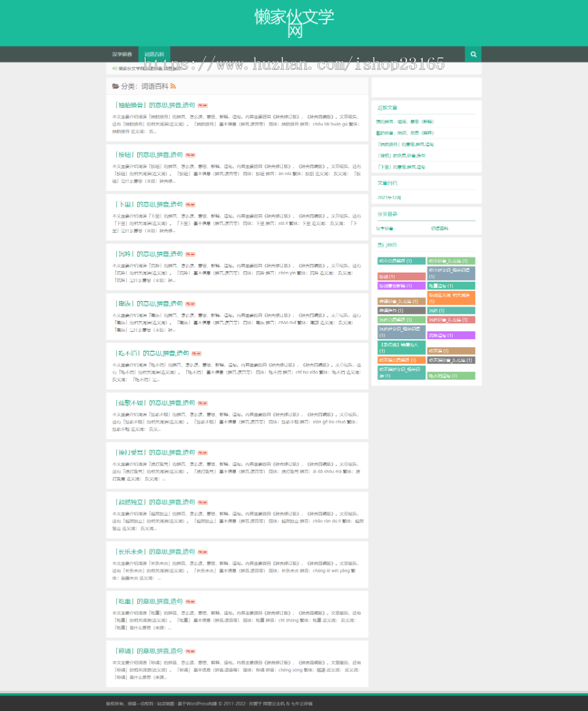The height and width of the screenshot is (711, 588).
Task: Open sidebar recent post 「按钮」的意思,拼音,造句
Action: (400, 156)
